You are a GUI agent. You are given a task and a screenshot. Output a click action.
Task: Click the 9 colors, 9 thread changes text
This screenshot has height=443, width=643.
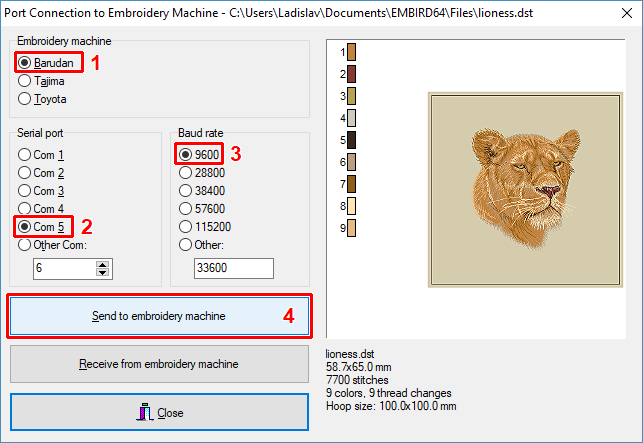coord(389,393)
